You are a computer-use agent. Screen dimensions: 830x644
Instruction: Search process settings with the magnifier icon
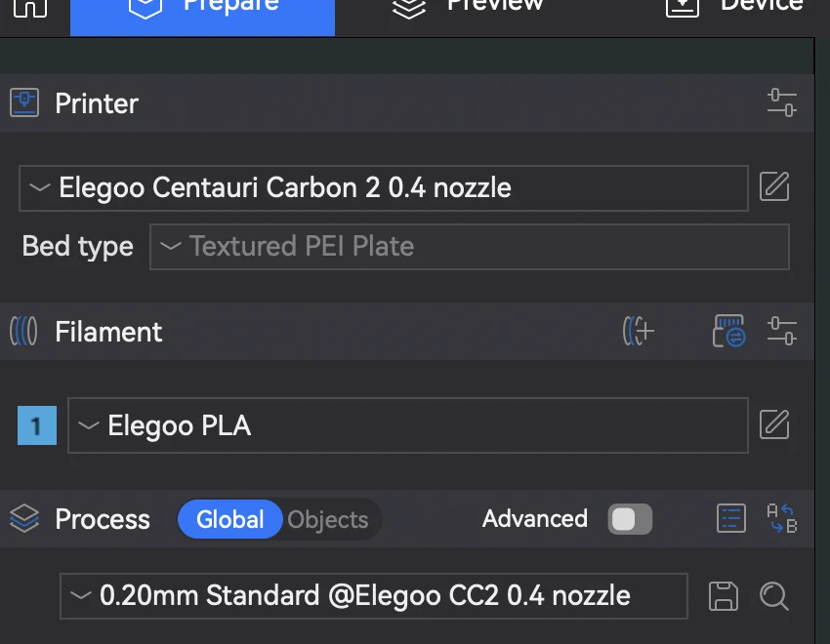[x=774, y=596]
